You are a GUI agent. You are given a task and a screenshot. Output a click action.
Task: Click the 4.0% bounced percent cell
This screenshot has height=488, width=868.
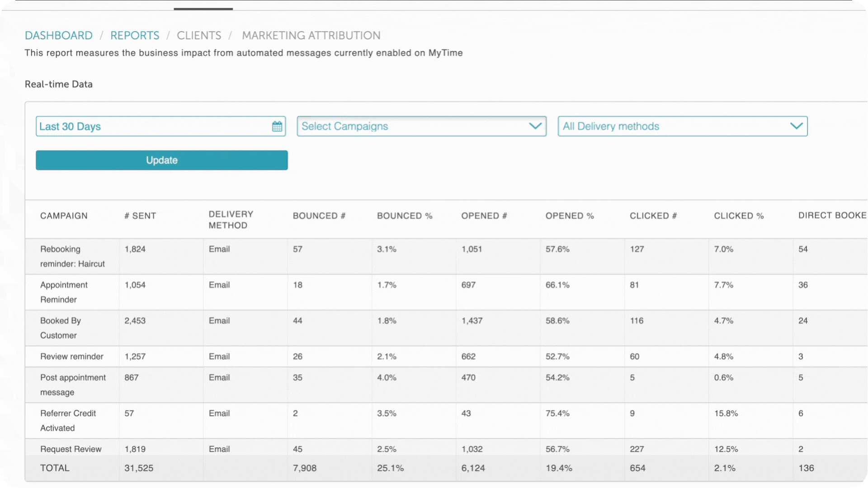click(387, 378)
